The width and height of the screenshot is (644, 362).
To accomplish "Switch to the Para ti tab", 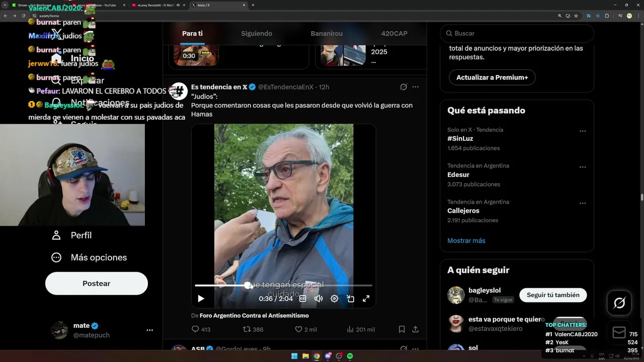I will [192, 33].
